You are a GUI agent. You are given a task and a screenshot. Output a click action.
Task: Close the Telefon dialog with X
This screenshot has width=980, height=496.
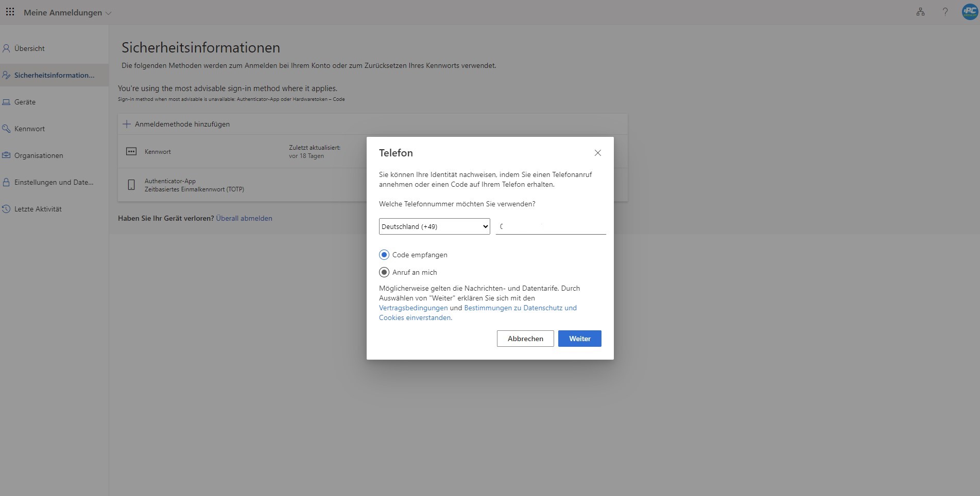(x=597, y=153)
